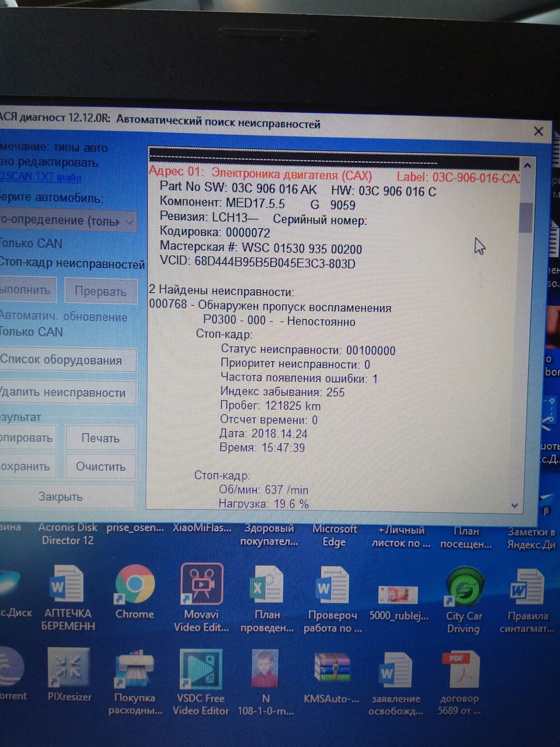Image resolution: width=560 pixels, height=747 pixels.
Task: Open the договор 5689 PDF file
Action: [460, 683]
